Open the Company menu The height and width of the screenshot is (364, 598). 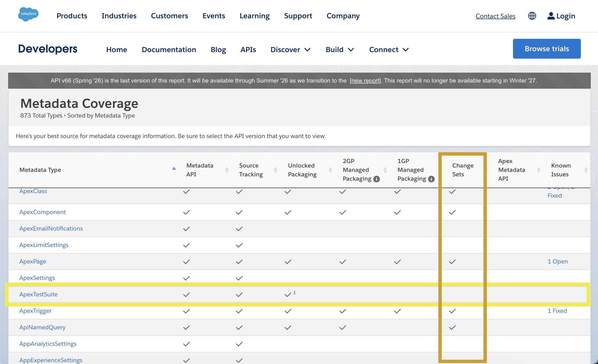pos(343,16)
